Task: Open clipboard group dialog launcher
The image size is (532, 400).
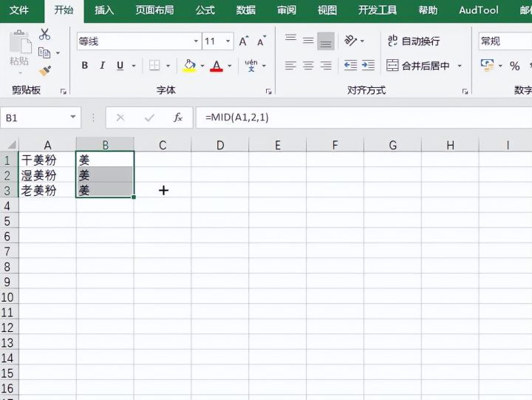Action: (63, 92)
